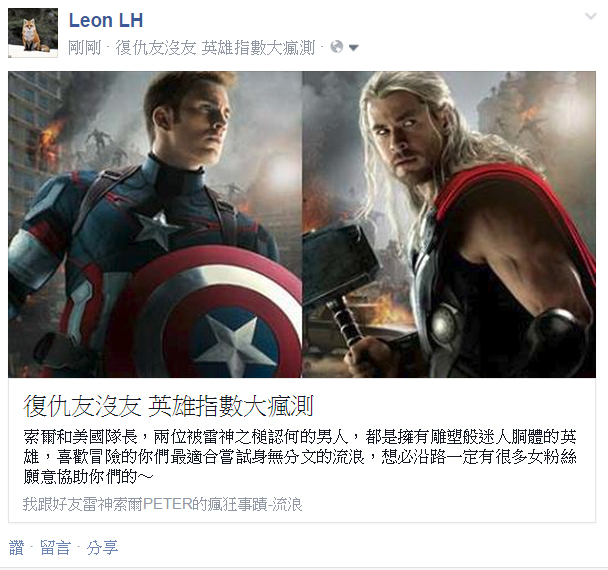The width and height of the screenshot is (608, 570).
Task: Comment on the post via 留言
Action: (x=55, y=548)
